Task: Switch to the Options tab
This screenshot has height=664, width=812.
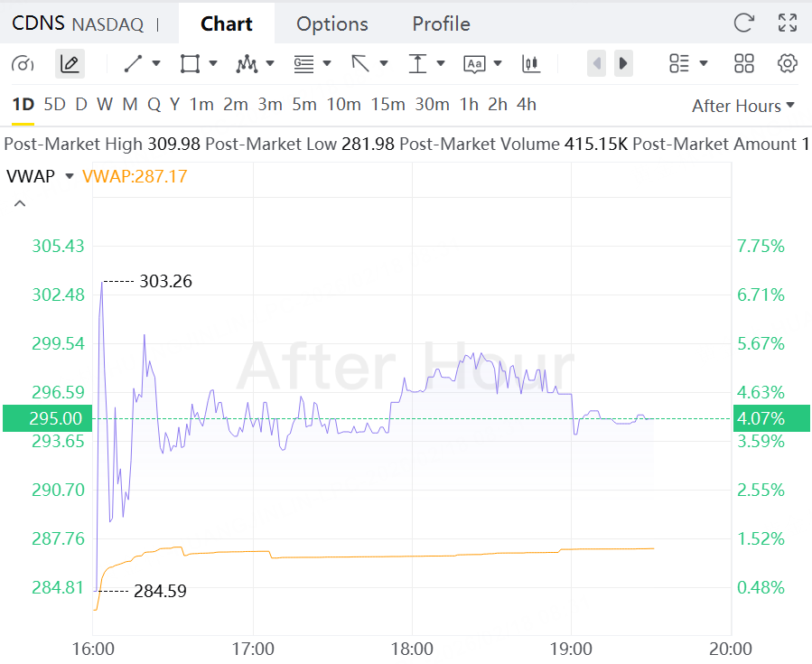Action: click(x=331, y=24)
